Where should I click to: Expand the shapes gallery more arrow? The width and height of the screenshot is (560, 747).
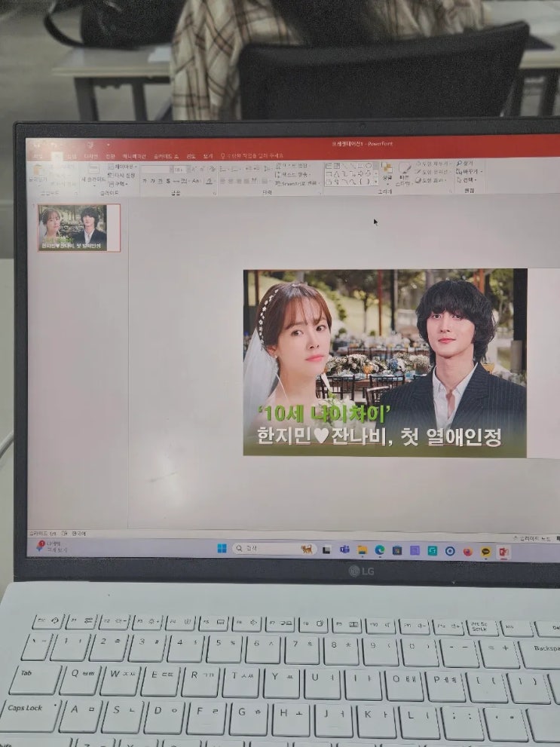point(375,182)
